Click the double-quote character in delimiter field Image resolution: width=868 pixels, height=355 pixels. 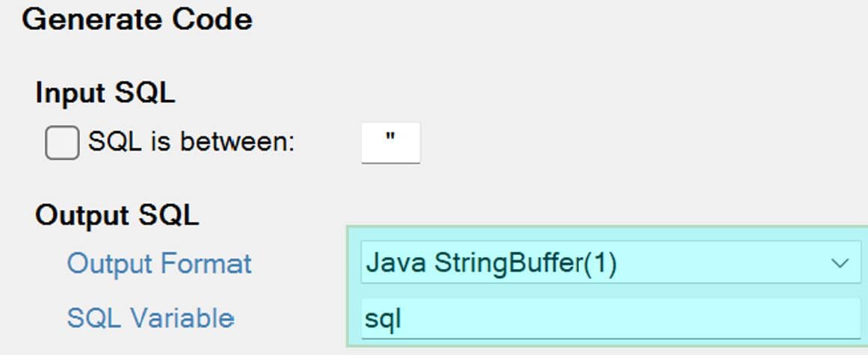(390, 138)
